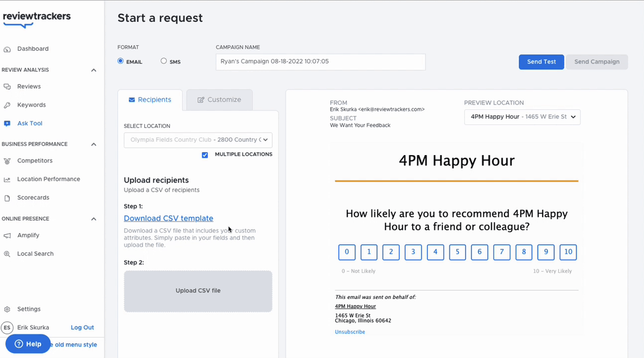Select rating 5 in the preview

click(x=457, y=252)
